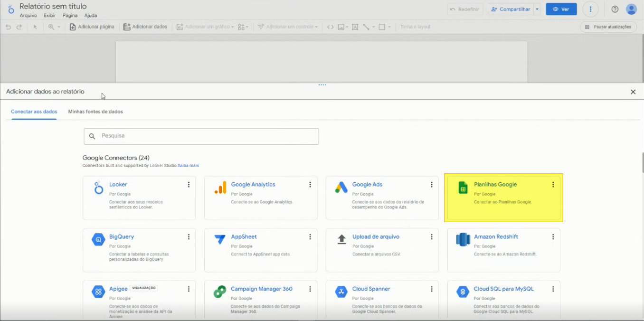Close the Adicionar dados ao relatório panel
Viewport: 644px width, 321px height.
pyautogui.click(x=633, y=92)
